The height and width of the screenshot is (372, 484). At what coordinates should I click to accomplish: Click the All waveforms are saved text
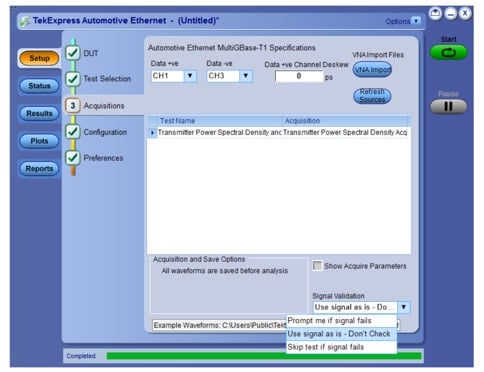tap(225, 271)
